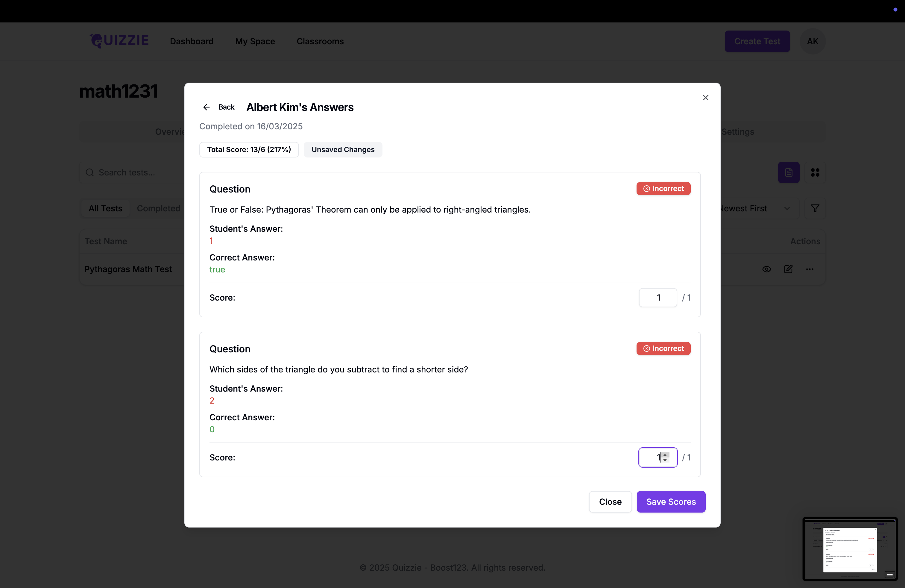Open the Dashboard nav item
This screenshot has width=905, height=588.
point(192,41)
